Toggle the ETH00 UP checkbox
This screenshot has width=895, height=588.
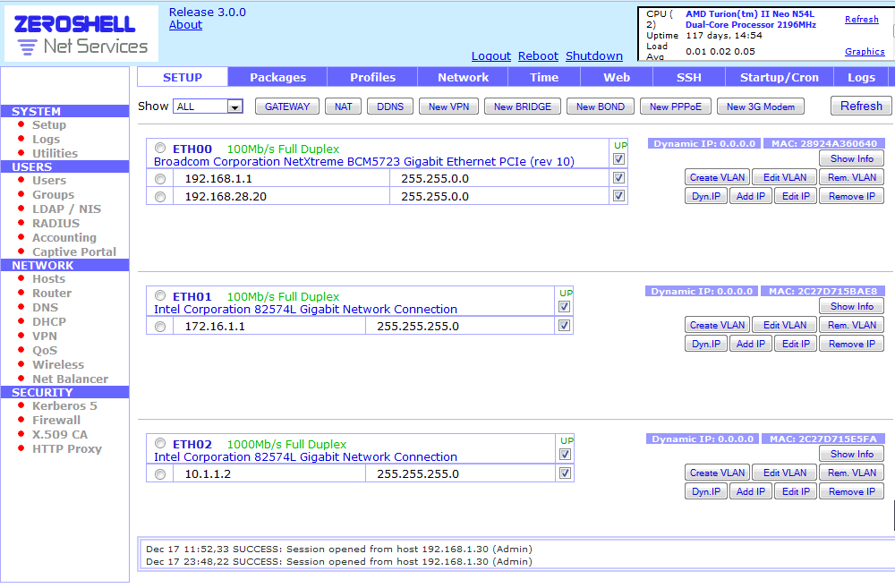click(618, 159)
